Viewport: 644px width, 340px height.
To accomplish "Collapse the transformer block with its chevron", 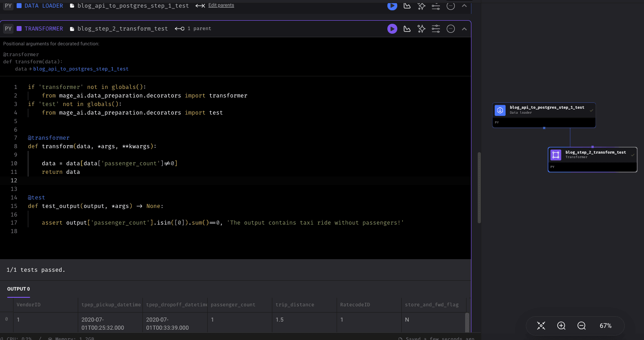I will [x=464, y=29].
